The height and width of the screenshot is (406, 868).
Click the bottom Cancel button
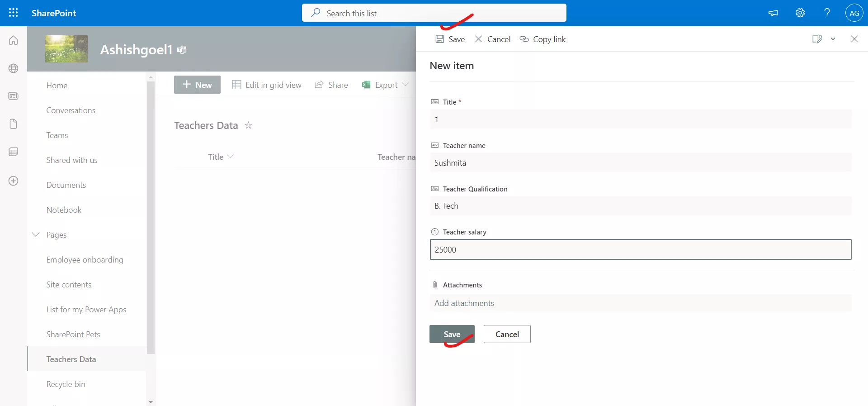tap(507, 334)
